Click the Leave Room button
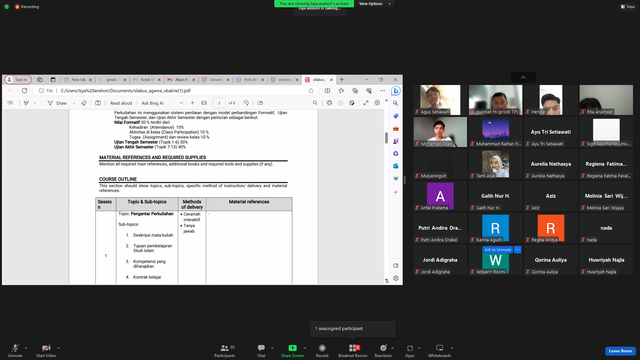The height and width of the screenshot is (360, 640). (620, 351)
